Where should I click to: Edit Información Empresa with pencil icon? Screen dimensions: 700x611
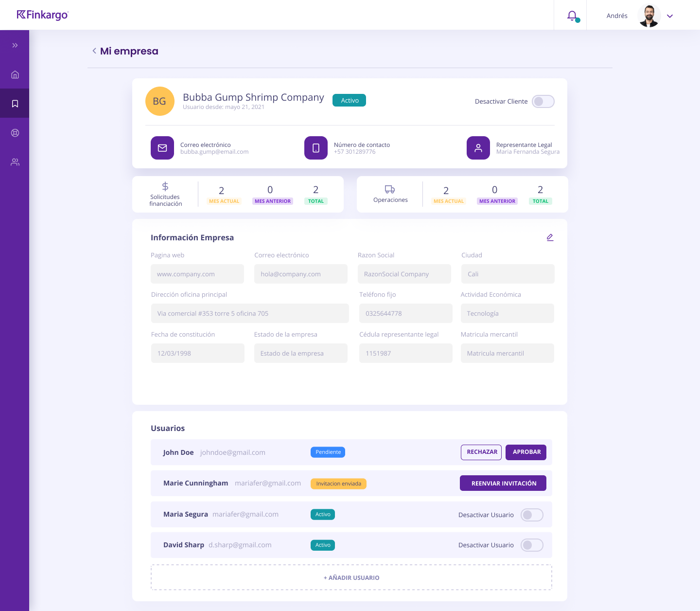tap(550, 237)
